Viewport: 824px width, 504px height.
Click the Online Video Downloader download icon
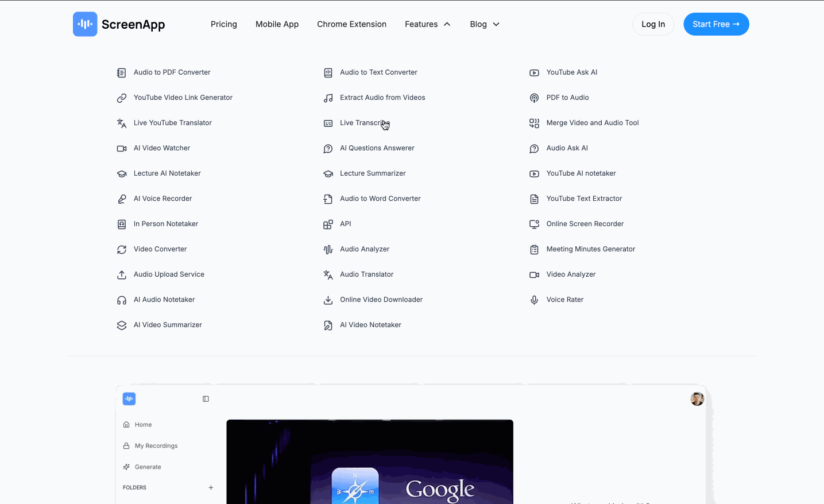coord(328,300)
